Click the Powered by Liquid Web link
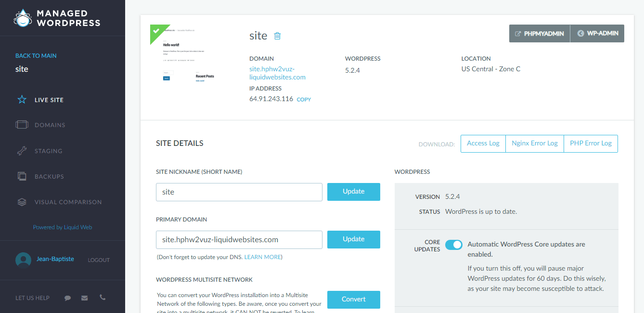The height and width of the screenshot is (313, 644). (x=63, y=227)
